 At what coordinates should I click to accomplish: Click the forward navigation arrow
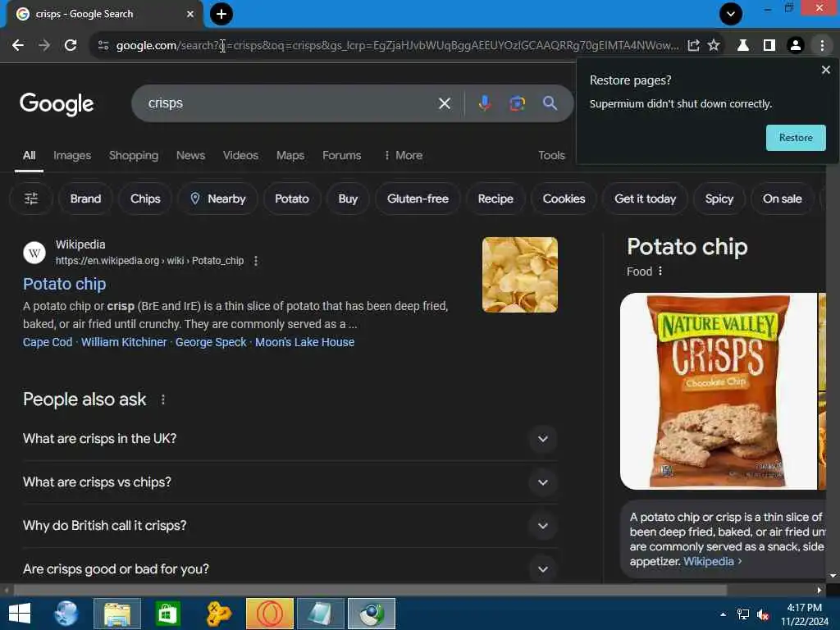coord(44,46)
